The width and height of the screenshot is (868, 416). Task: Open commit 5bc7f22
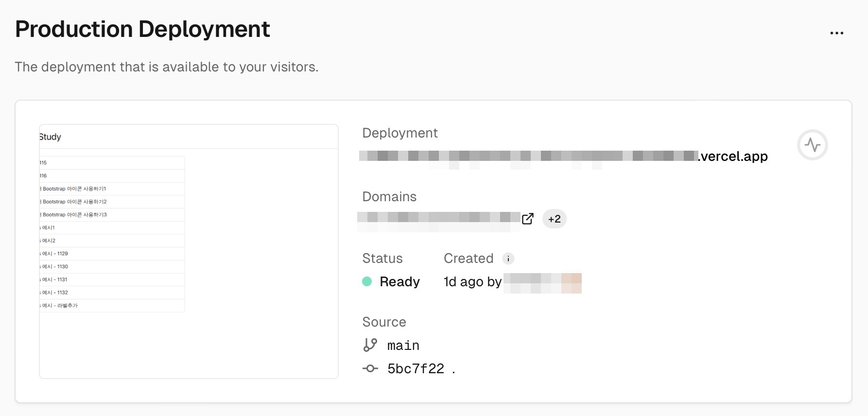416,369
